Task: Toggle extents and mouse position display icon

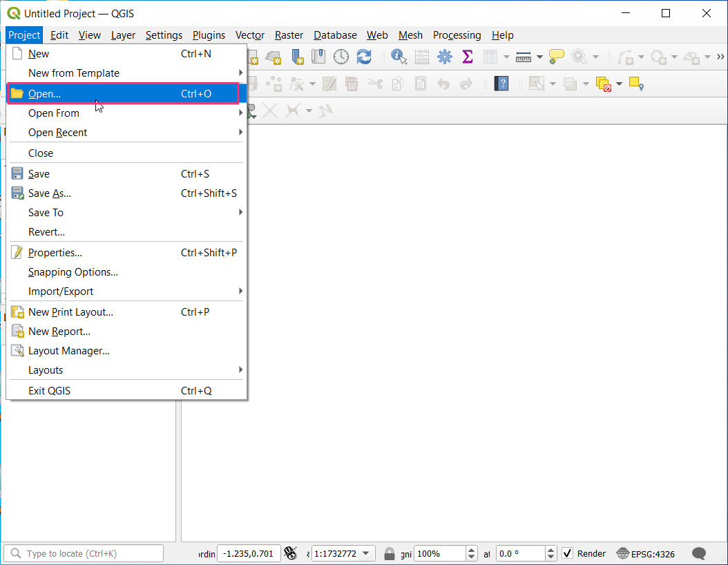Action: pyautogui.click(x=290, y=553)
